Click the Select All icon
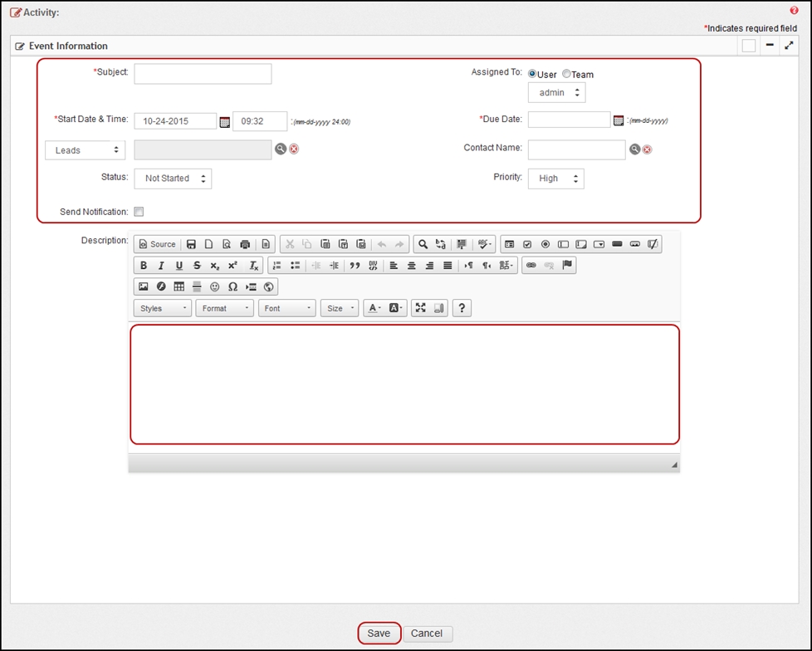The width and height of the screenshot is (812, 651). pyautogui.click(x=462, y=244)
